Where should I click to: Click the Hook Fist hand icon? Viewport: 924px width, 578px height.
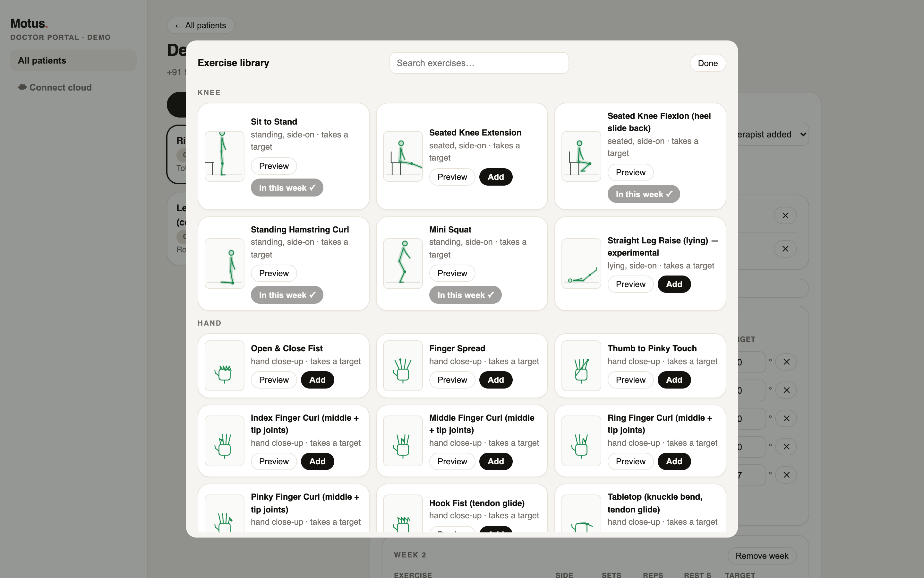pos(403,514)
